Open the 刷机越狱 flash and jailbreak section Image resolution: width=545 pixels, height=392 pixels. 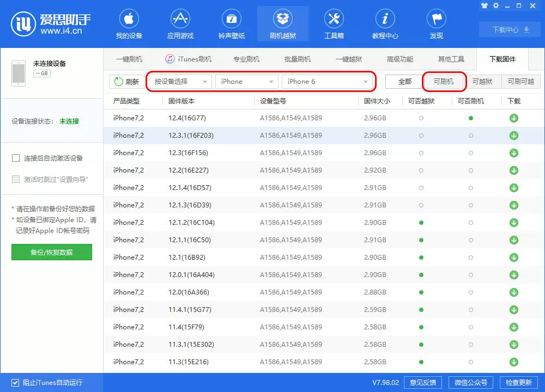click(282, 24)
